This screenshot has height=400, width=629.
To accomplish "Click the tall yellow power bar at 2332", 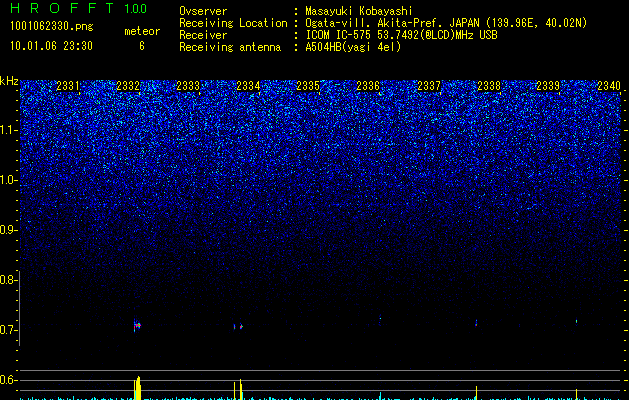I will click(138, 388).
